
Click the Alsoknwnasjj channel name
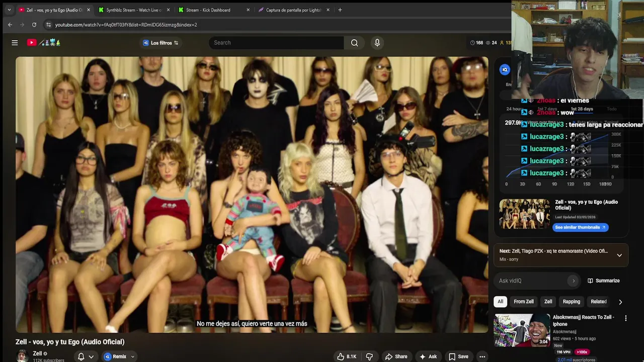565,332
